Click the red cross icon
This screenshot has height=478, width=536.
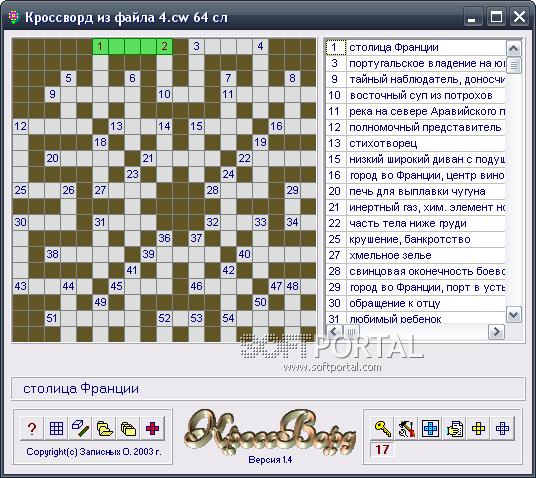(x=152, y=428)
